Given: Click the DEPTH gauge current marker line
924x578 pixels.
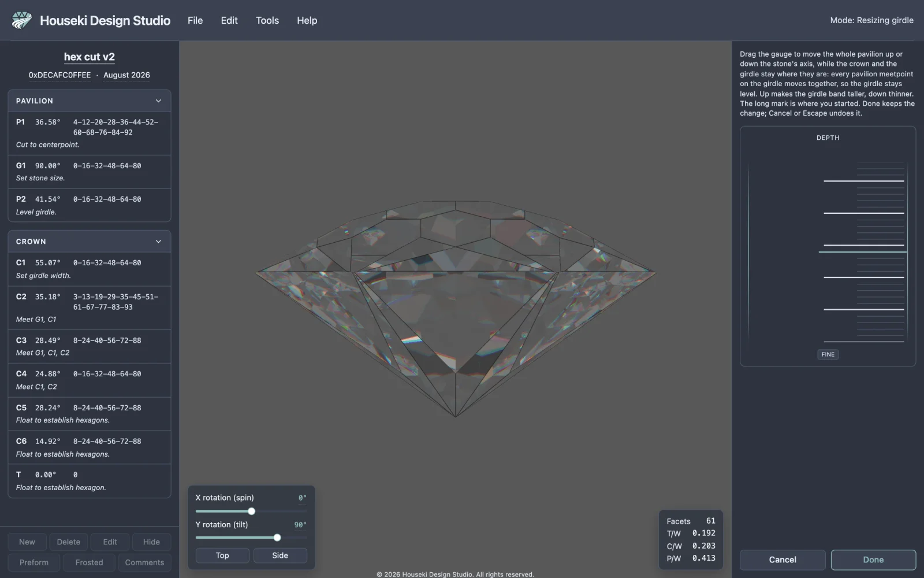Looking at the screenshot, I should 862,252.
